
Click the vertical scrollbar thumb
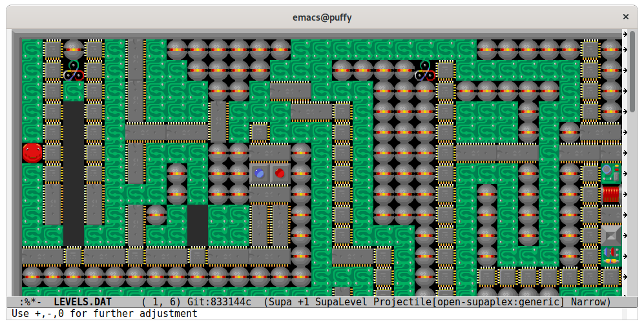(632, 70)
